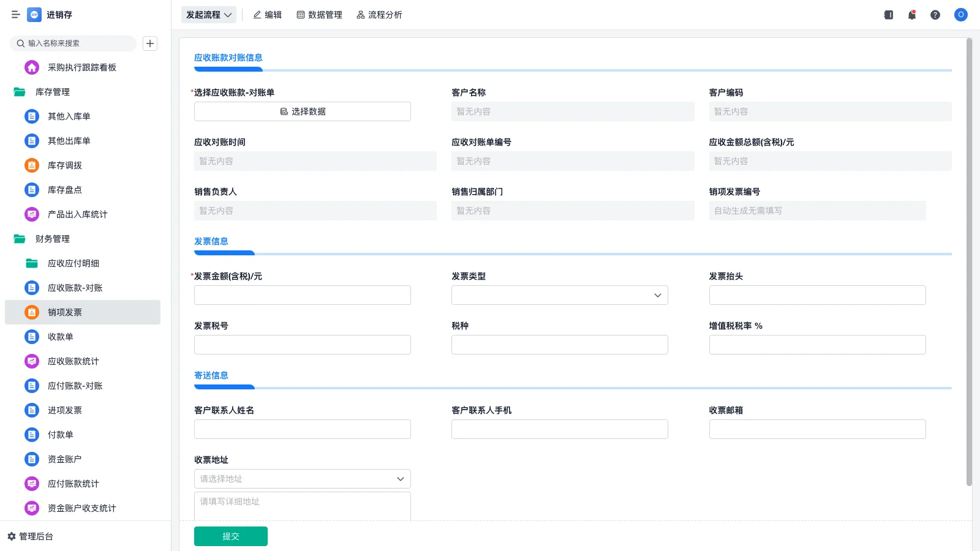
Task: Click the 税种 input field
Action: [x=560, y=345]
